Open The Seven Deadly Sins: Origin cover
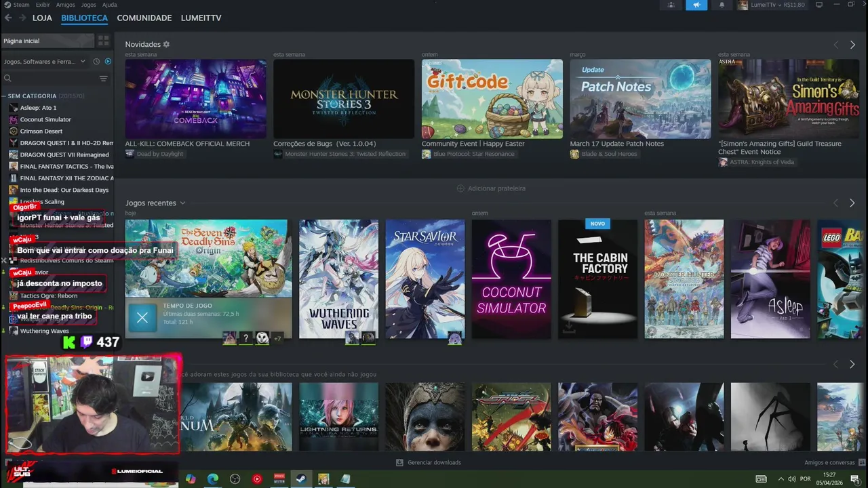The height and width of the screenshot is (488, 868). coord(208,258)
